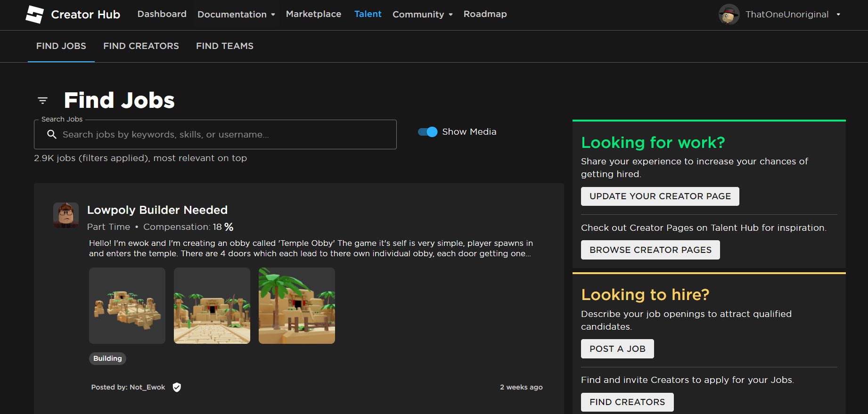
Task: Click the Not_Ewok poster avatar on the job card
Action: (66, 215)
